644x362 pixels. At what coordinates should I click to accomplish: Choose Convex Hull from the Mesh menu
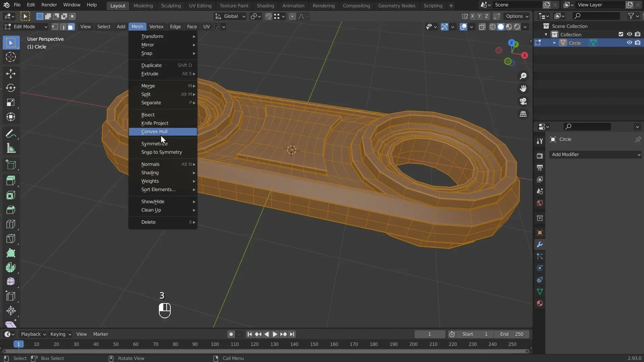point(154,132)
